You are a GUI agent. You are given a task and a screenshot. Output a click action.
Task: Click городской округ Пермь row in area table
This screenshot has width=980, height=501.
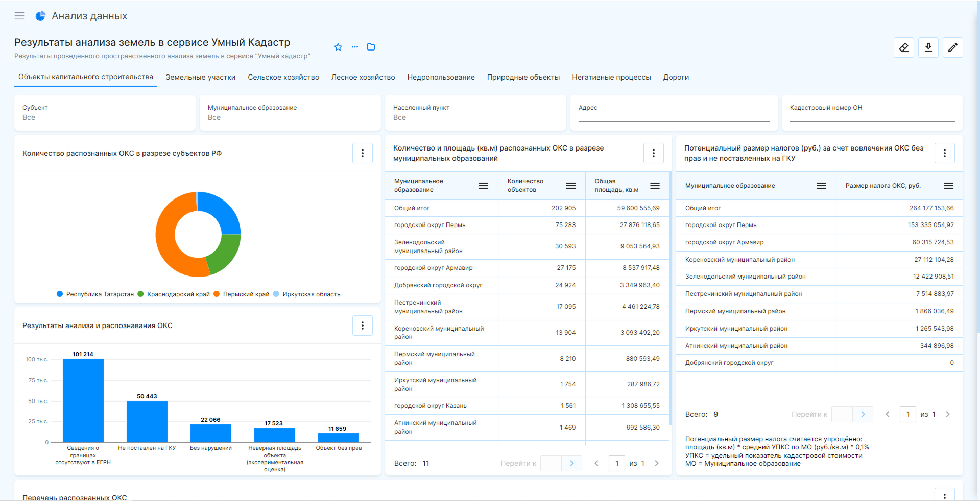pyautogui.click(x=527, y=225)
